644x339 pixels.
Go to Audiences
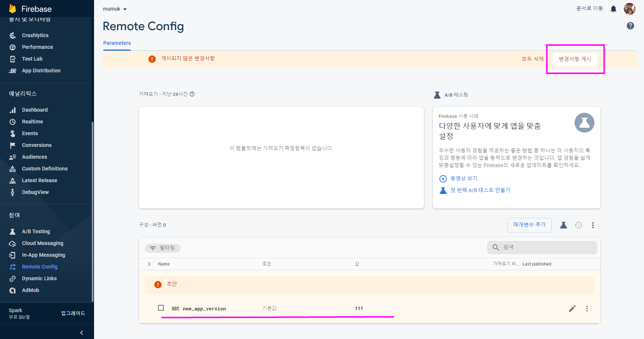pos(35,157)
